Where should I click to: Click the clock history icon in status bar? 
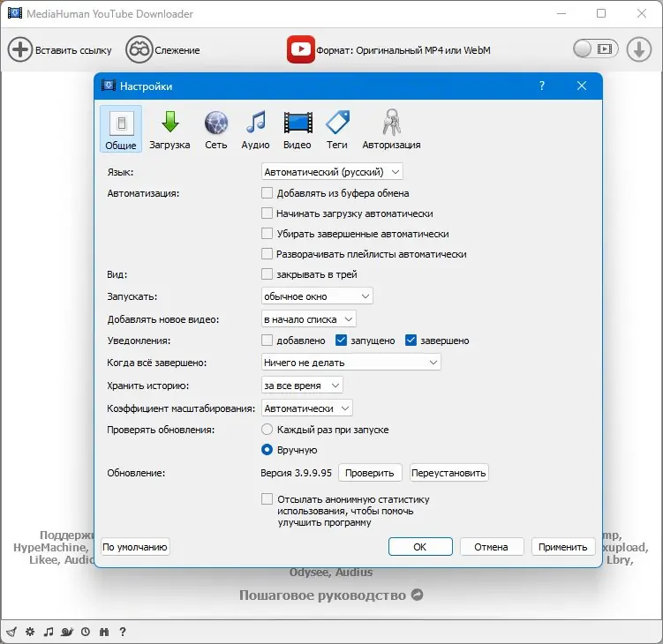86,632
